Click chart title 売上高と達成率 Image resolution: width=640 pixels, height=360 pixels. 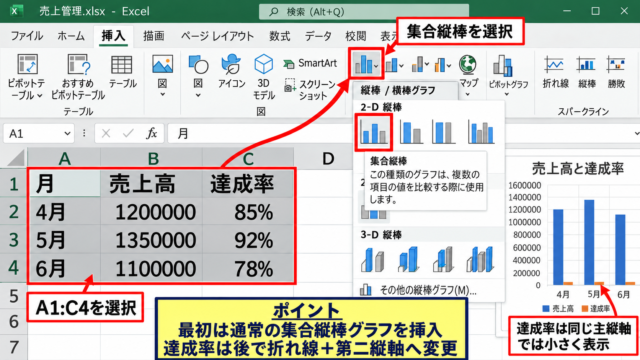(x=578, y=169)
